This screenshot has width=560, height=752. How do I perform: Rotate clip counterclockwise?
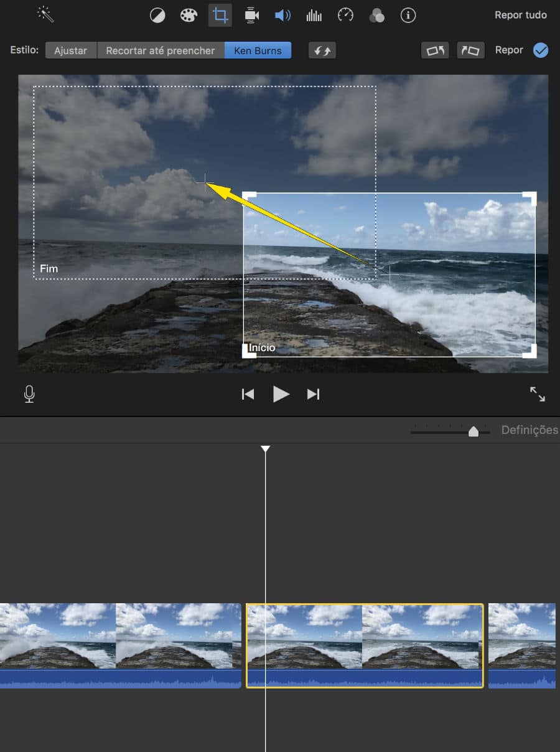coord(435,50)
